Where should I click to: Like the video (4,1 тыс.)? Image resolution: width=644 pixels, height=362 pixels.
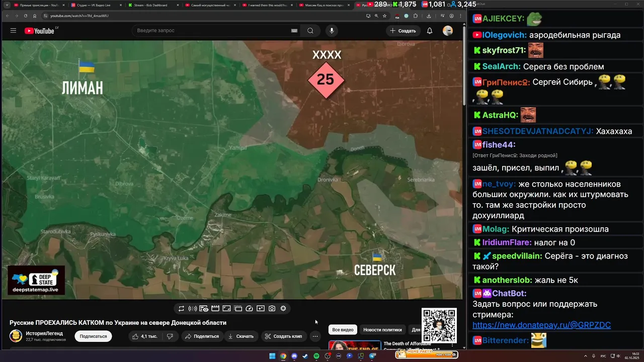[145, 336]
